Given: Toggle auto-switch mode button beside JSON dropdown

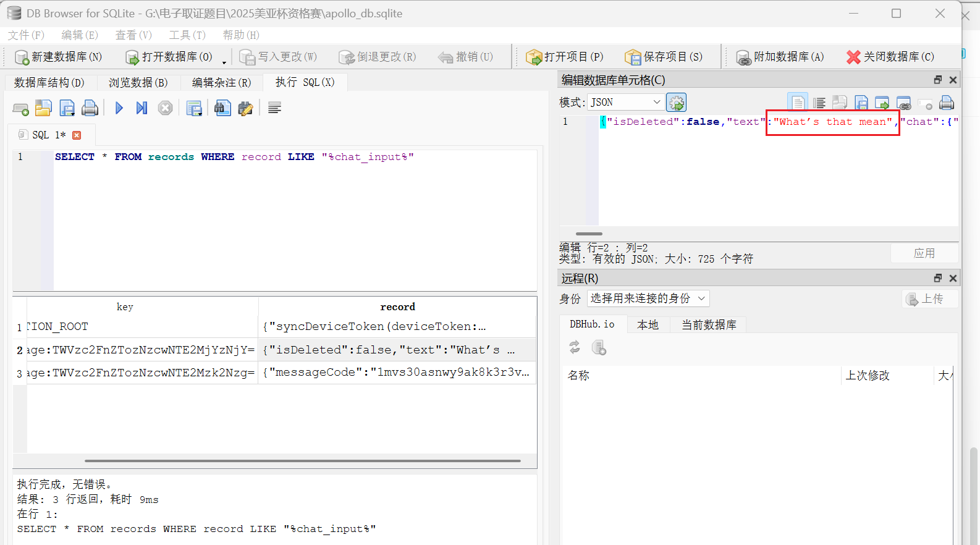Looking at the screenshot, I should click(676, 103).
